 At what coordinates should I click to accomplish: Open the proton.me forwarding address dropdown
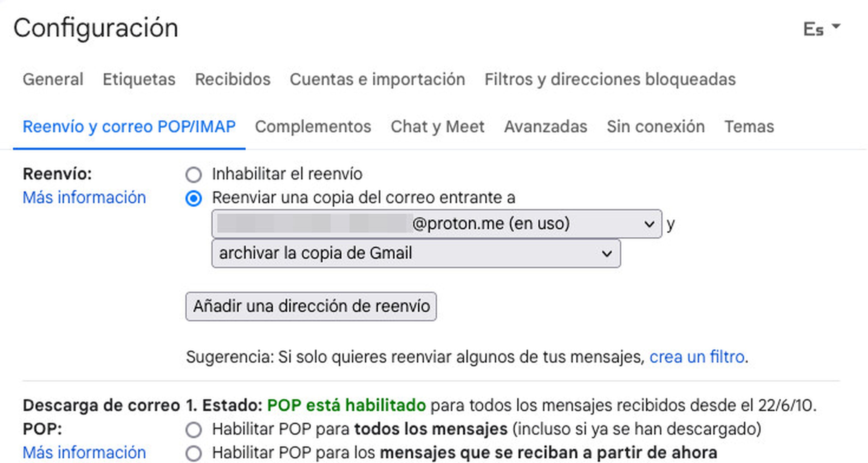click(x=437, y=224)
